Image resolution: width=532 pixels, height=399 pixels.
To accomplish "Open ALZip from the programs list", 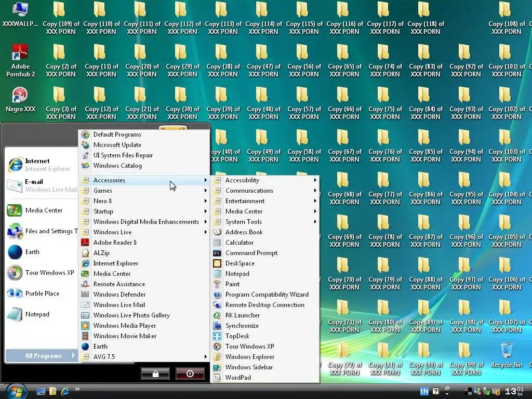I will pos(144,253).
